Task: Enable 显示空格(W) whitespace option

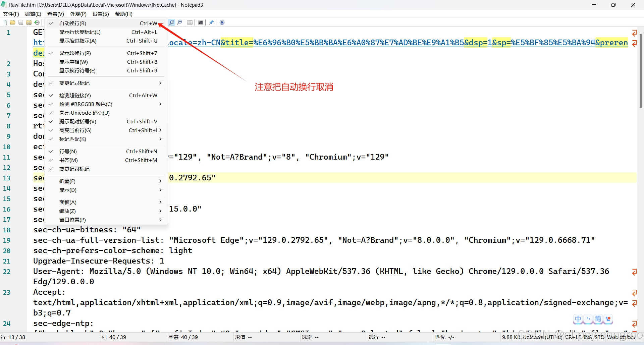Action: point(106,62)
